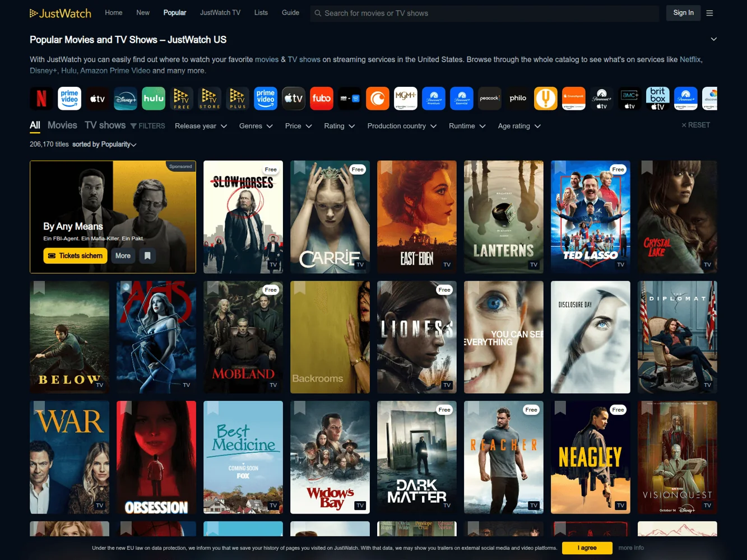Filter by the Peacock provider icon
This screenshot has height=560, width=747.
(490, 99)
